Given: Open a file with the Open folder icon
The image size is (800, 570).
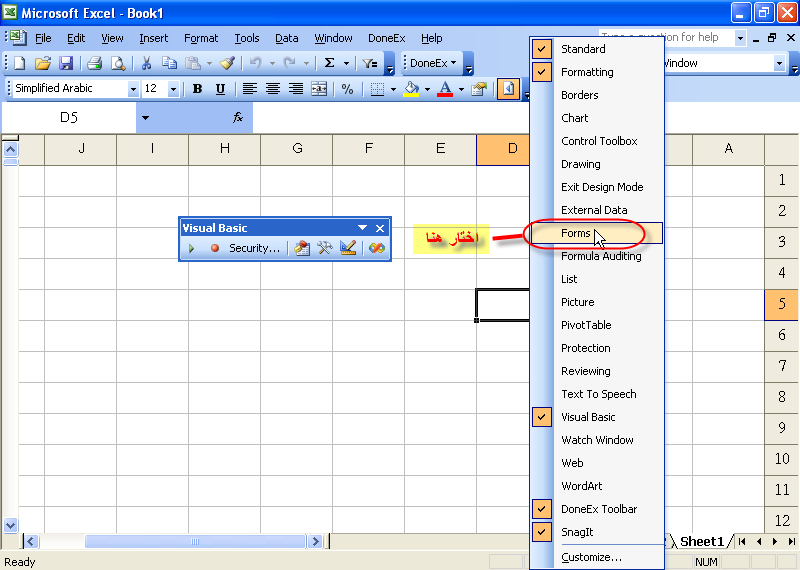Looking at the screenshot, I should (x=43, y=63).
